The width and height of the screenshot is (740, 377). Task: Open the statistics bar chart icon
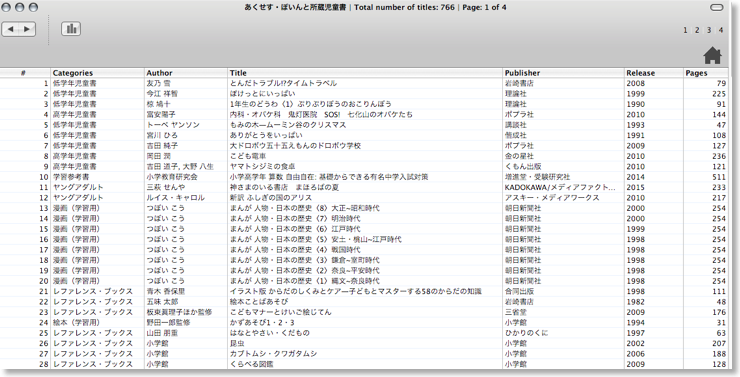tap(71, 29)
